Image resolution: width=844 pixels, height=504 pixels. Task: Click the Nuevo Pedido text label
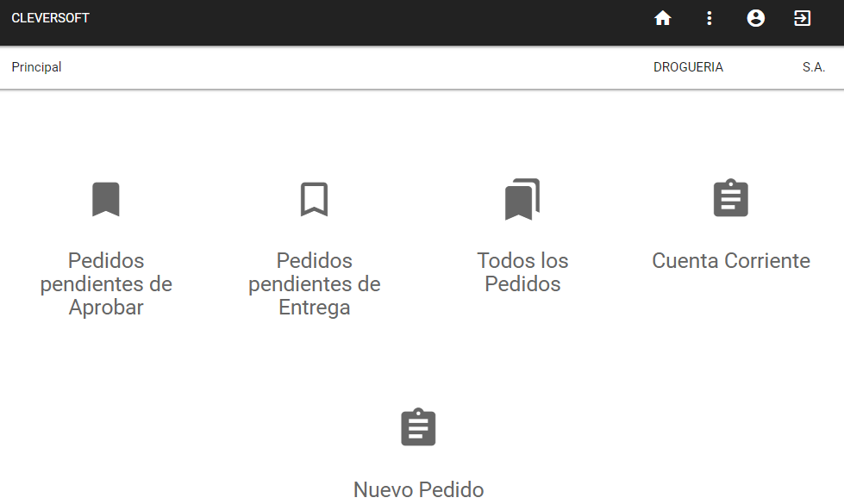[x=418, y=489]
